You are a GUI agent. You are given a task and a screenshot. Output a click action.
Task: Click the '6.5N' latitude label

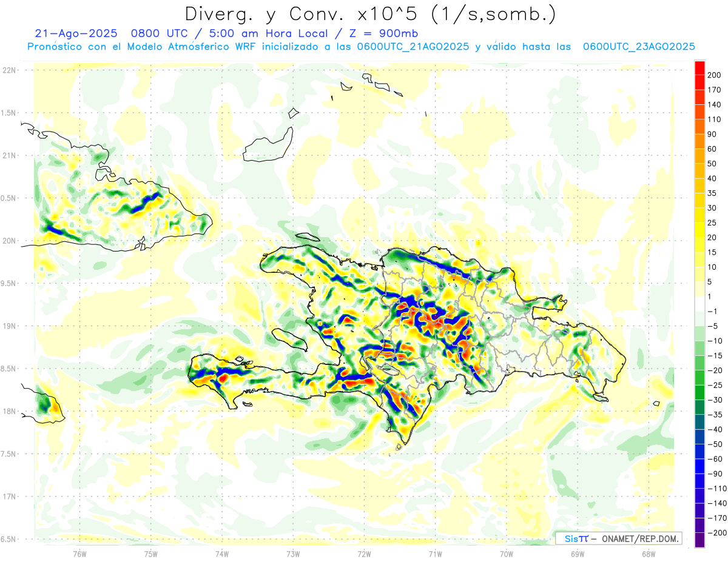click(x=8, y=539)
